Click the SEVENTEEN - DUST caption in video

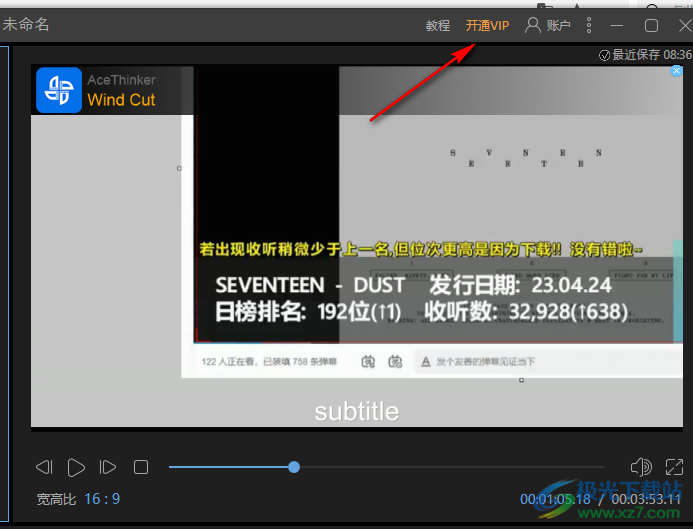(x=310, y=285)
